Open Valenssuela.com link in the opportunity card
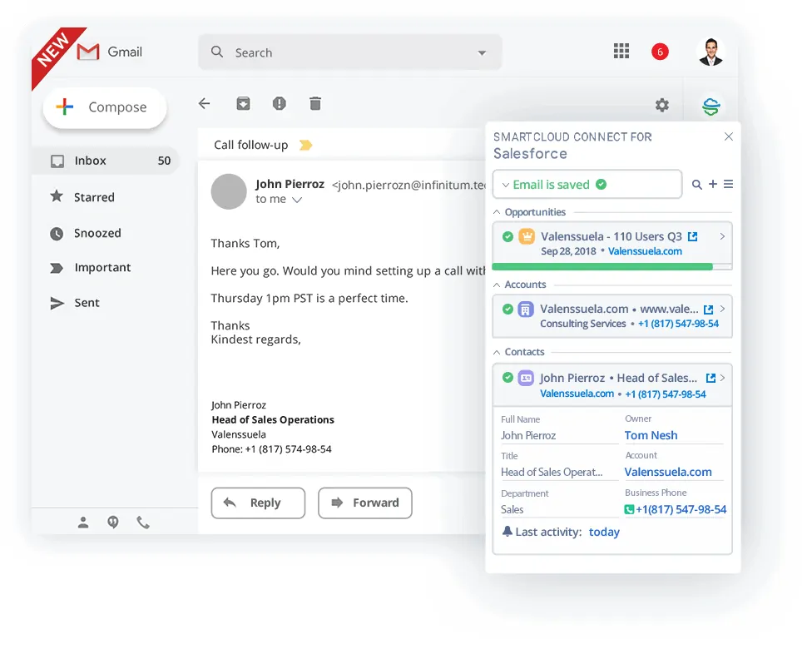 646,251
